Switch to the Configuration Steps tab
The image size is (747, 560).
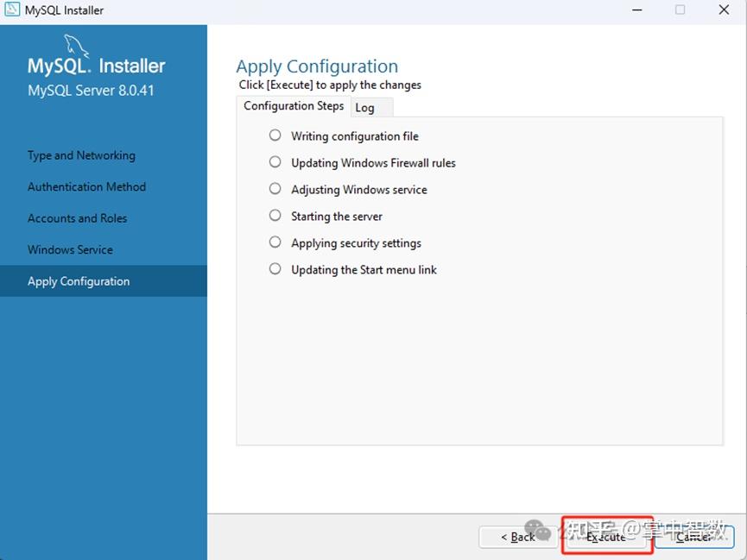click(294, 106)
